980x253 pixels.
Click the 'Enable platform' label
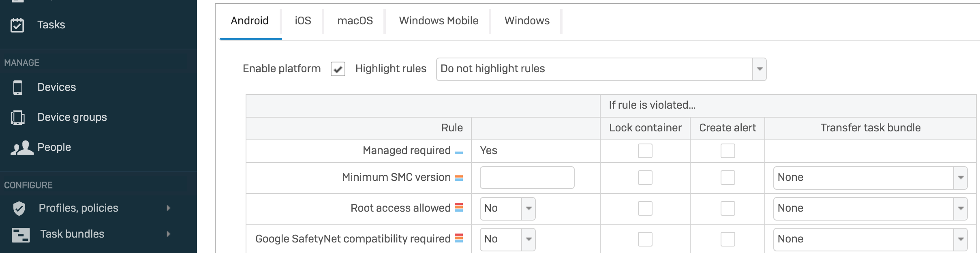click(x=282, y=69)
